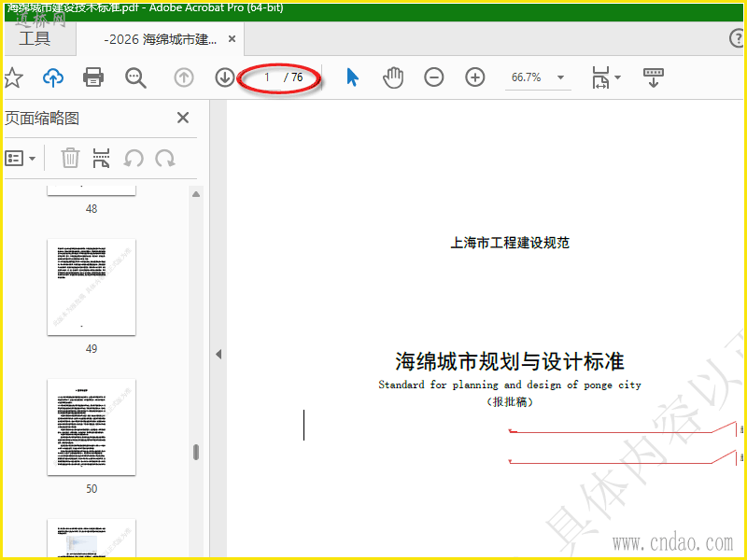Select the 海绵城市建 document tab
Screen dimensions: 747x560
(x=160, y=39)
